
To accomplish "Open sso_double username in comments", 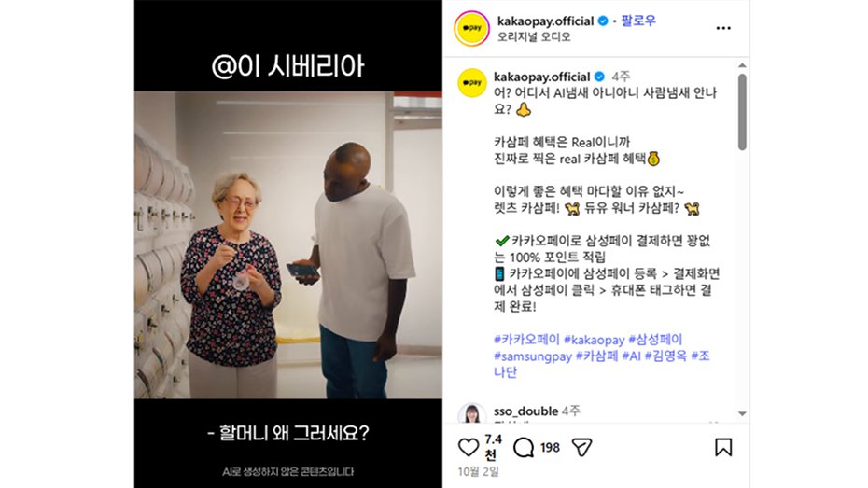I will 525,411.
